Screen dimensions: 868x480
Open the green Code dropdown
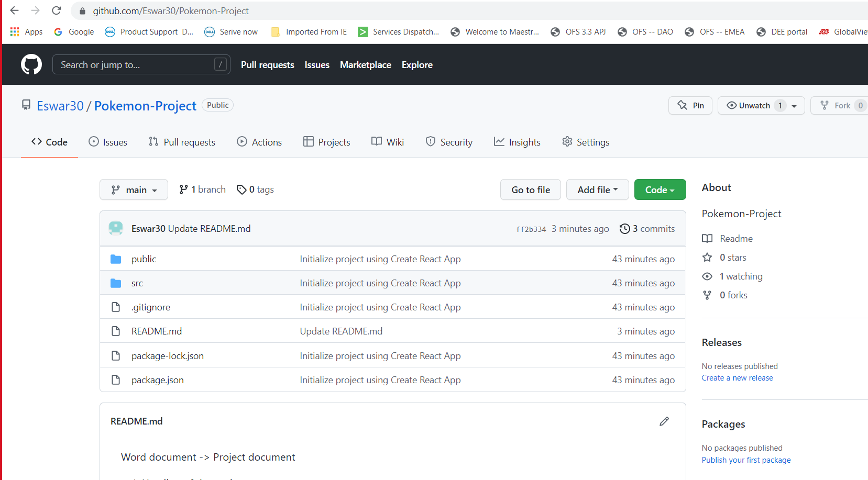pyautogui.click(x=660, y=189)
